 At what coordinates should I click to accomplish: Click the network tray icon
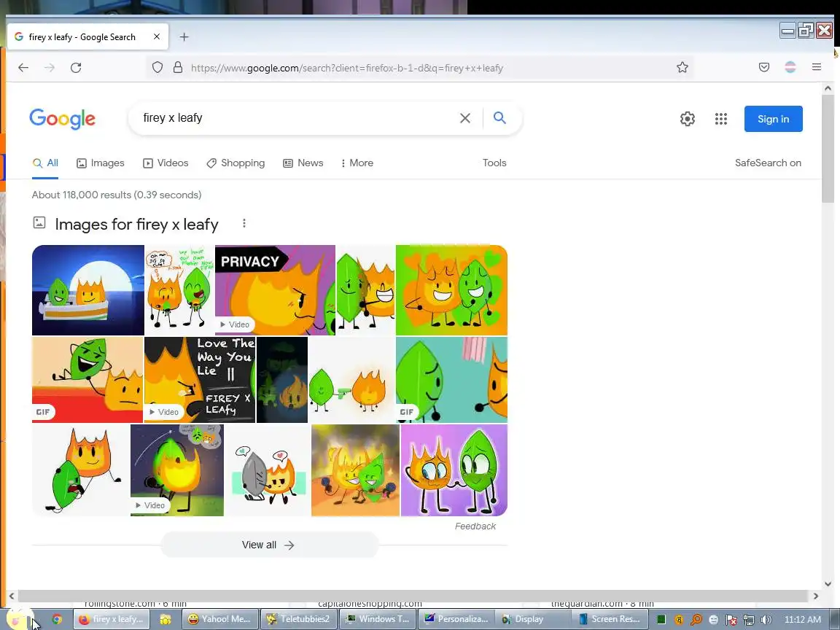click(748, 620)
